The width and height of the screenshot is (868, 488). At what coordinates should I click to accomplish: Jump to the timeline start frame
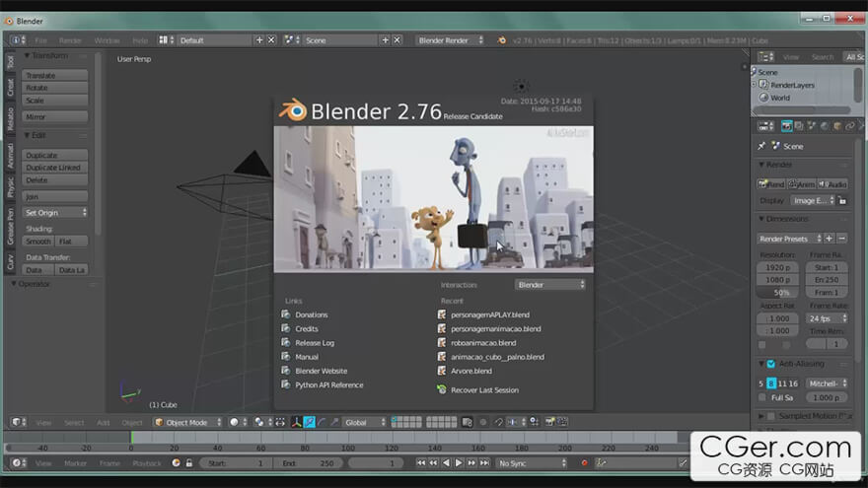point(421,463)
